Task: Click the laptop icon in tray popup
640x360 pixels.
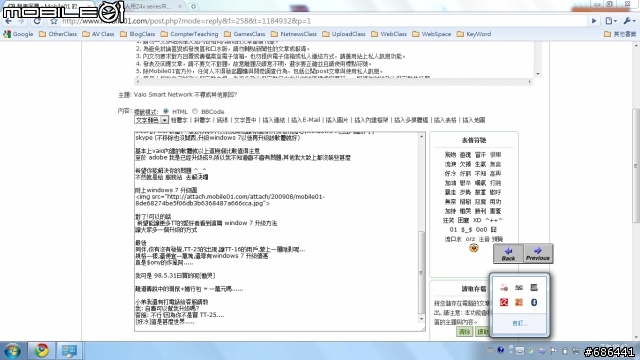Action: click(x=534, y=288)
